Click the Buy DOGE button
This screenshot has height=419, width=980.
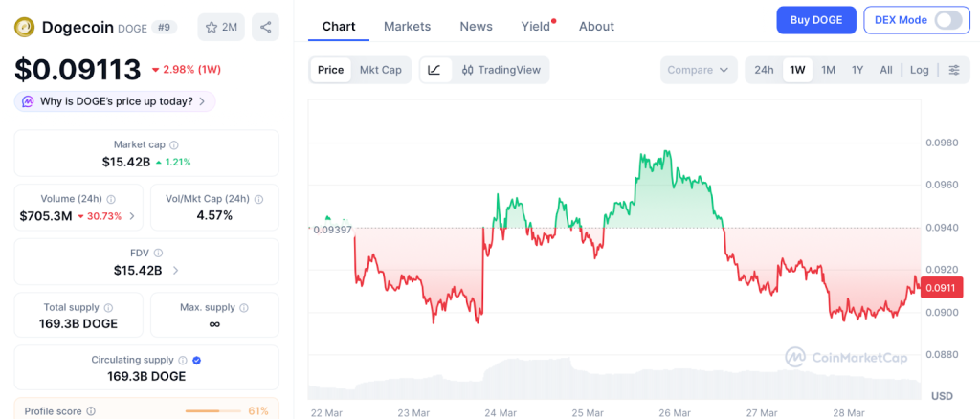click(x=816, y=20)
